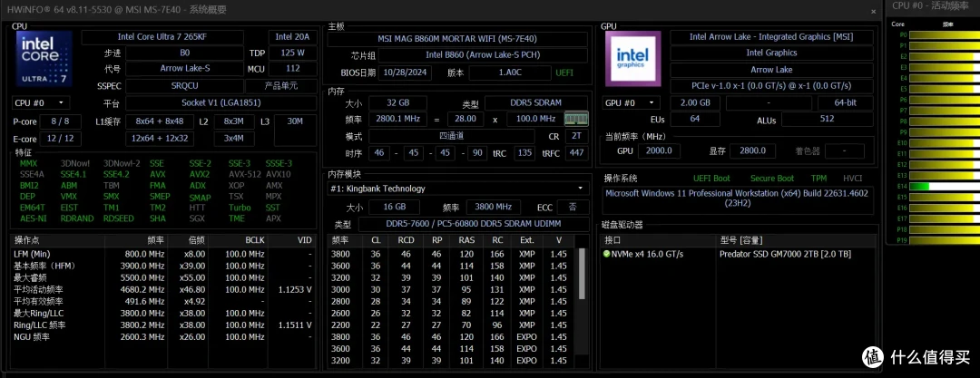Click the P19 core frequency bar
Viewport: 980px width, 378px height.
point(944,240)
